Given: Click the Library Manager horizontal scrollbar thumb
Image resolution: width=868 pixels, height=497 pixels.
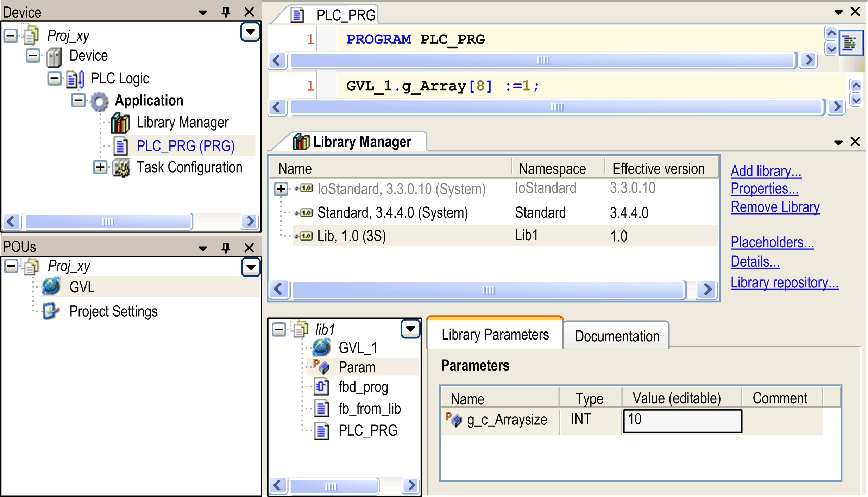Looking at the screenshot, I should (489, 291).
